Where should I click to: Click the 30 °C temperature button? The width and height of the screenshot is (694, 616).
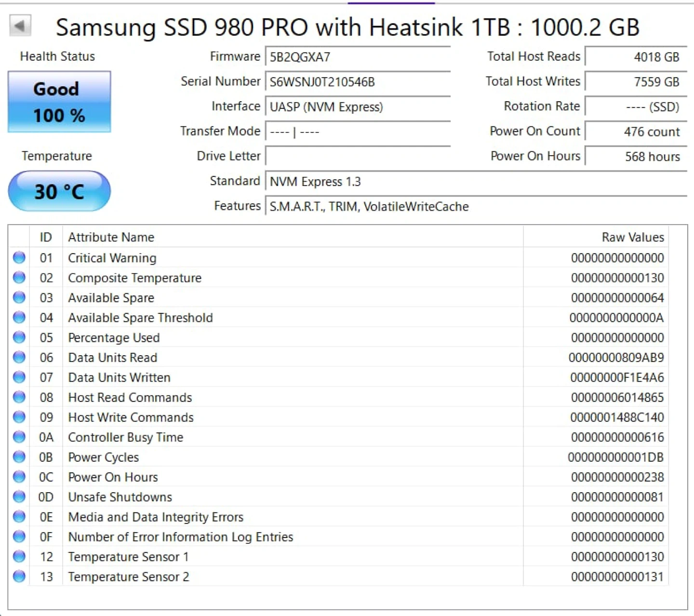(59, 191)
